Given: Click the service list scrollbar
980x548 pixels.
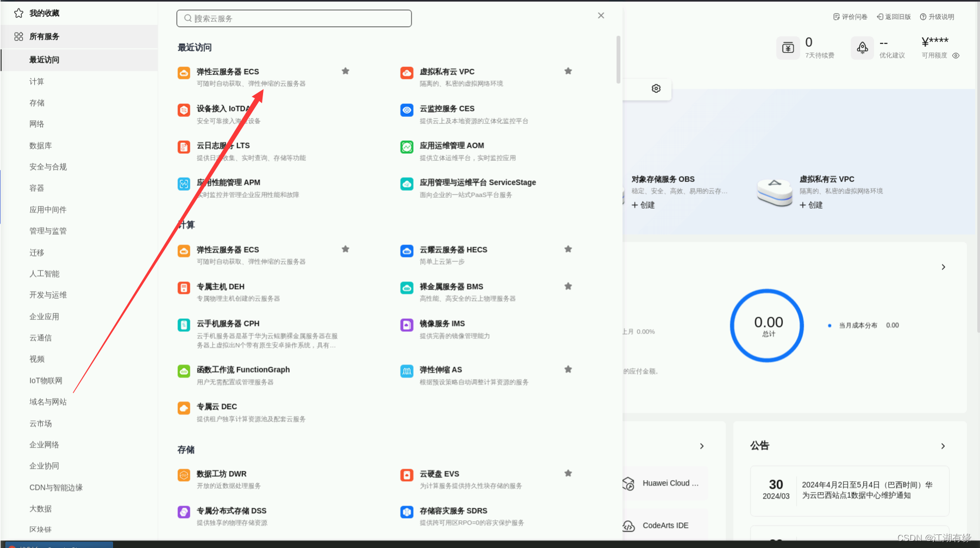Looking at the screenshot, I should pos(619,60).
